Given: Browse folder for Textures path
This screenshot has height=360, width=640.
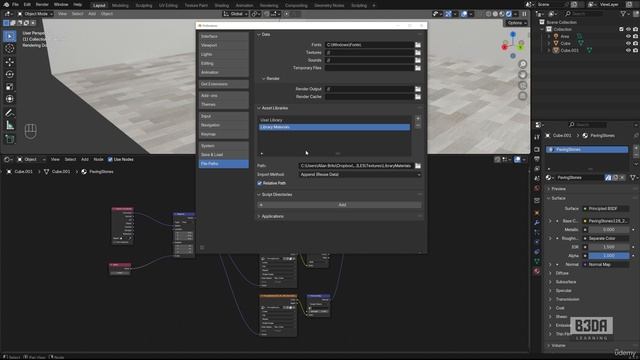Looking at the screenshot, I should coord(418,52).
